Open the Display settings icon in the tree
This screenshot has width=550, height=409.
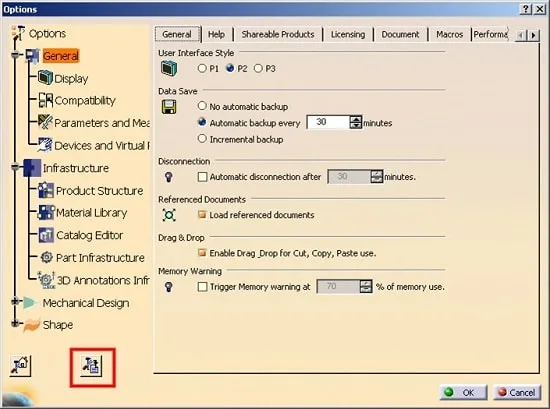coord(45,78)
